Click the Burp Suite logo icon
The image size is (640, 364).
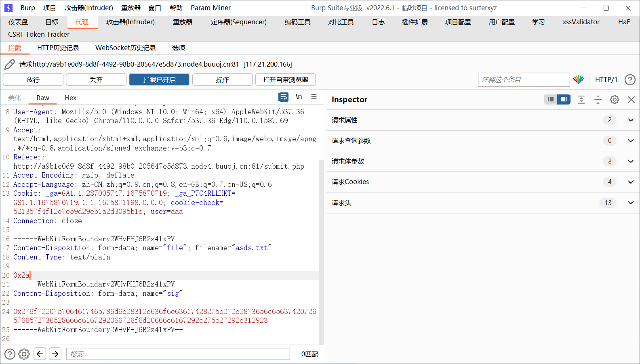(8, 8)
